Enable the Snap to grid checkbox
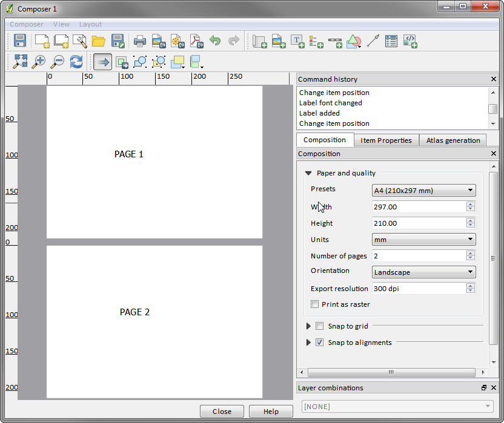The image size is (504, 423). pos(320,326)
